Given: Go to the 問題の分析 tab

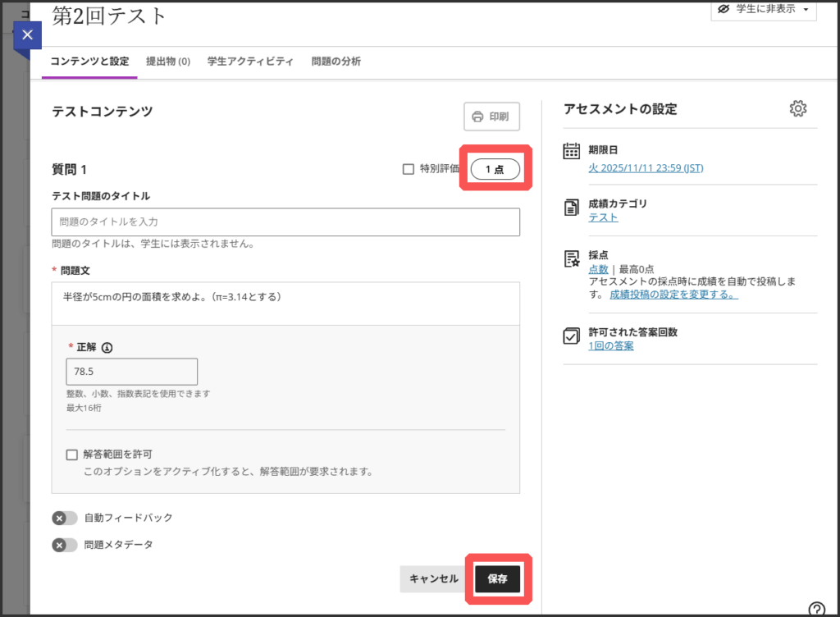Looking at the screenshot, I should click(x=336, y=62).
